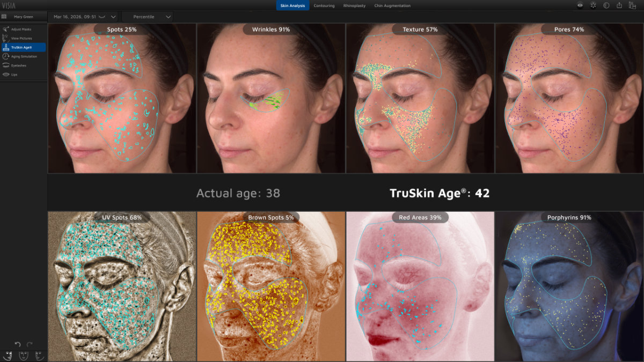Select the right-facing face view icon
This screenshot has width=644, height=362.
point(39,355)
